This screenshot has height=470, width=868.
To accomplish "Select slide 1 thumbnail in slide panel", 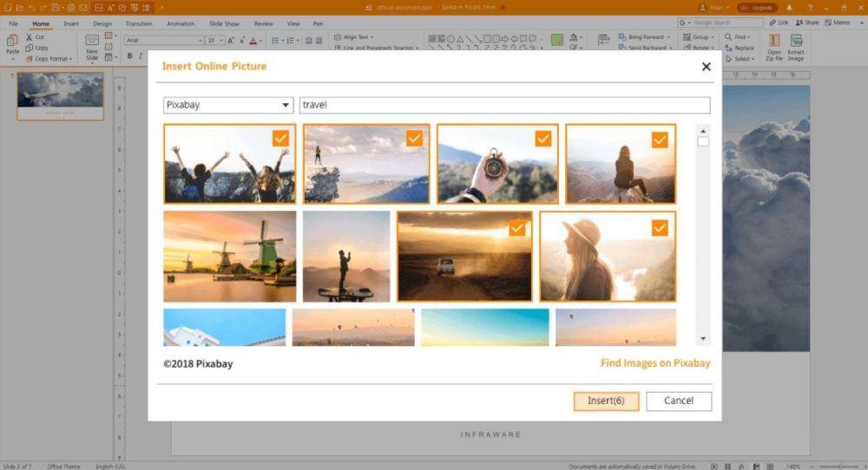I will (x=61, y=95).
